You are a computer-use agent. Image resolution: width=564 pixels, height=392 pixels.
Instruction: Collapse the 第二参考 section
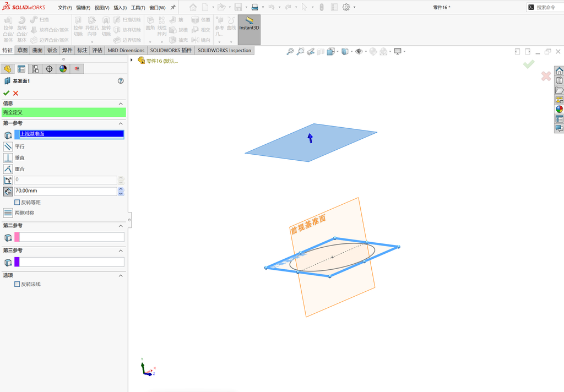tap(121, 226)
